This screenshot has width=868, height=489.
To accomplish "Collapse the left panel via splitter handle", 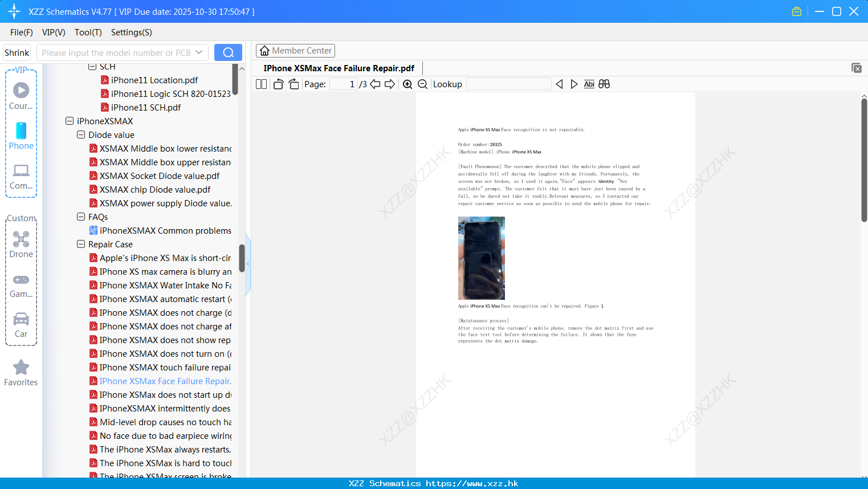I will [x=248, y=264].
